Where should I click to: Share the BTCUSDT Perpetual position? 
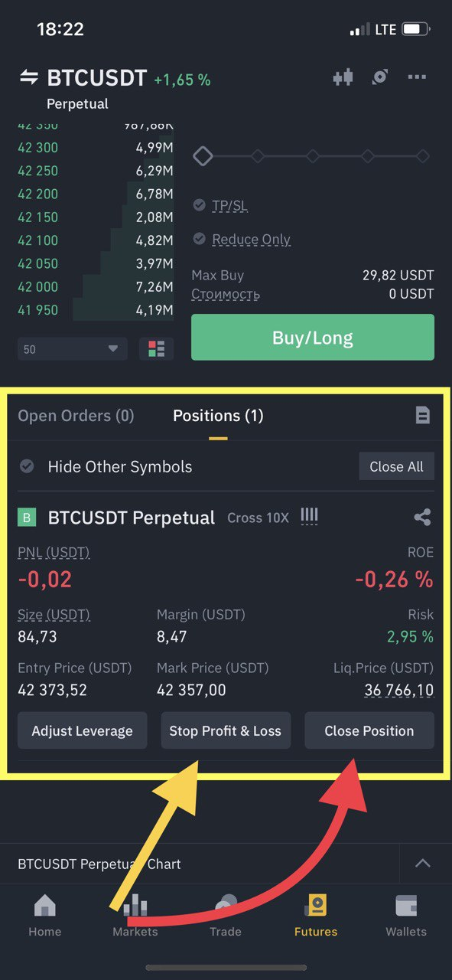pyautogui.click(x=422, y=518)
